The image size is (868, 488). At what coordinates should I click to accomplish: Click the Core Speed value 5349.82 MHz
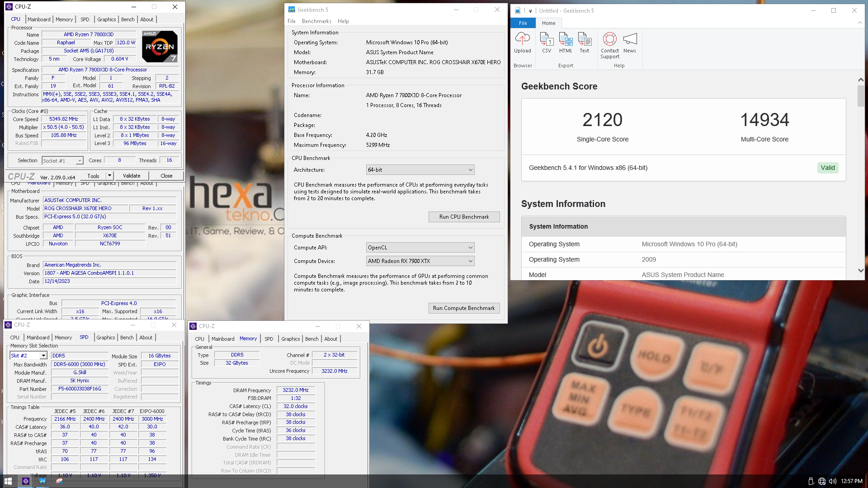(64, 119)
